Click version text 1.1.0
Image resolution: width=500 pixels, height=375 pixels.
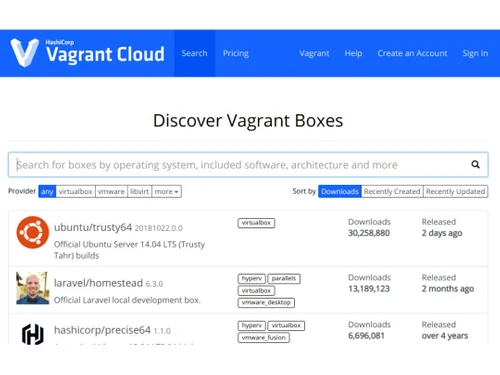[162, 331]
